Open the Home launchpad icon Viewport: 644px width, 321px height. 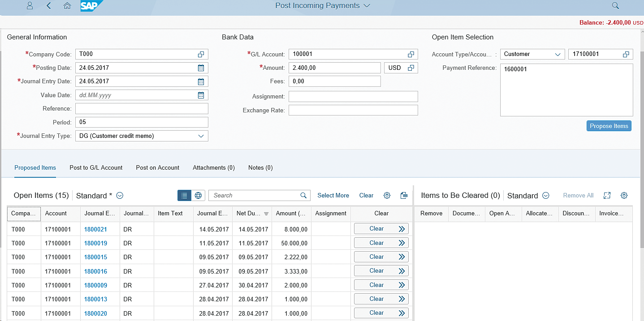67,6
